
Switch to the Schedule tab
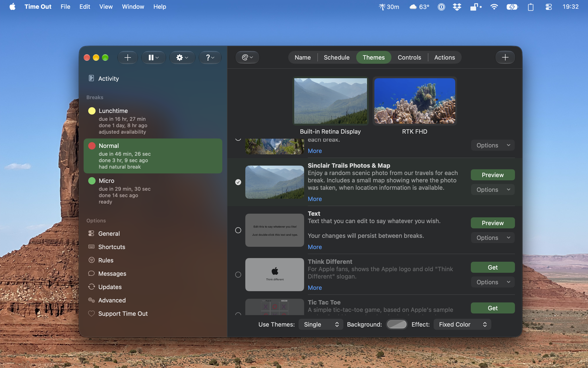point(336,57)
